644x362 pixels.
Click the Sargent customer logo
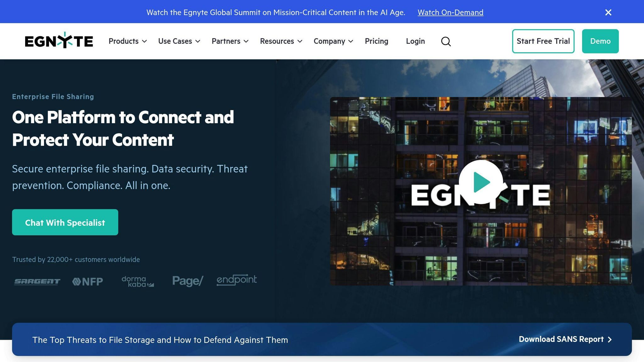pyautogui.click(x=37, y=281)
